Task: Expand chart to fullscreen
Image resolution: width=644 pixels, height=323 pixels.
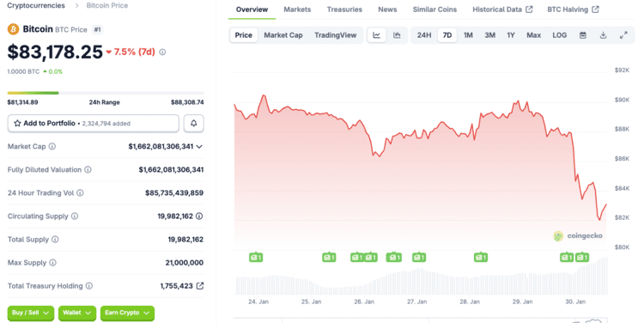Action: (623, 35)
